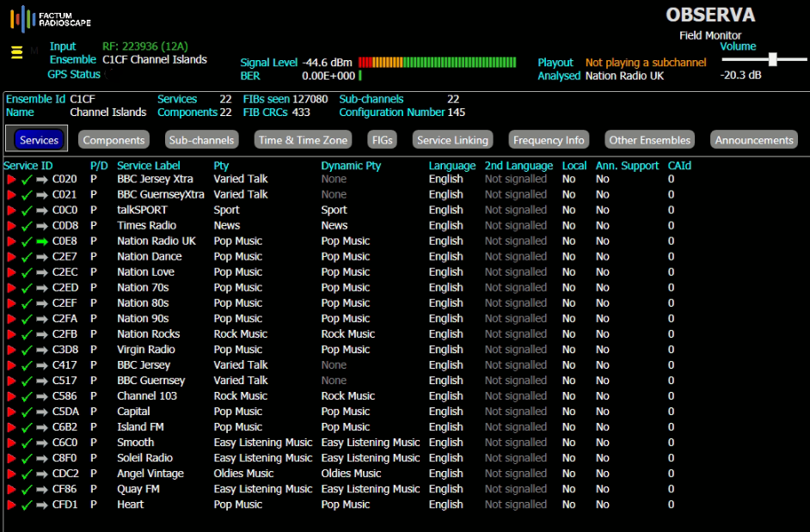The height and width of the screenshot is (532, 810).
Task: Open the yellow hamburger menu icon
Action: [x=17, y=52]
